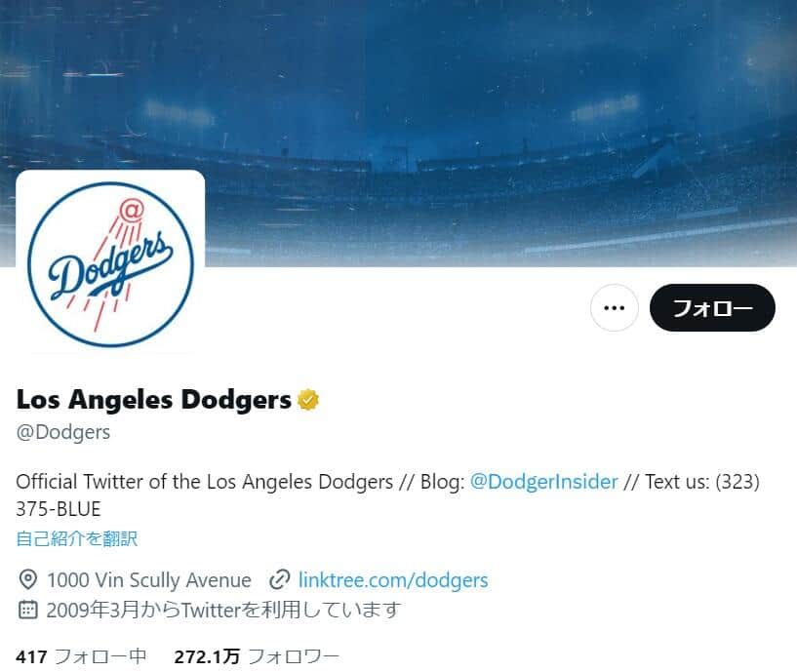797x672 pixels.
Task: Click 自己紹介を翻訳 to translate bio
Action: tap(77, 538)
